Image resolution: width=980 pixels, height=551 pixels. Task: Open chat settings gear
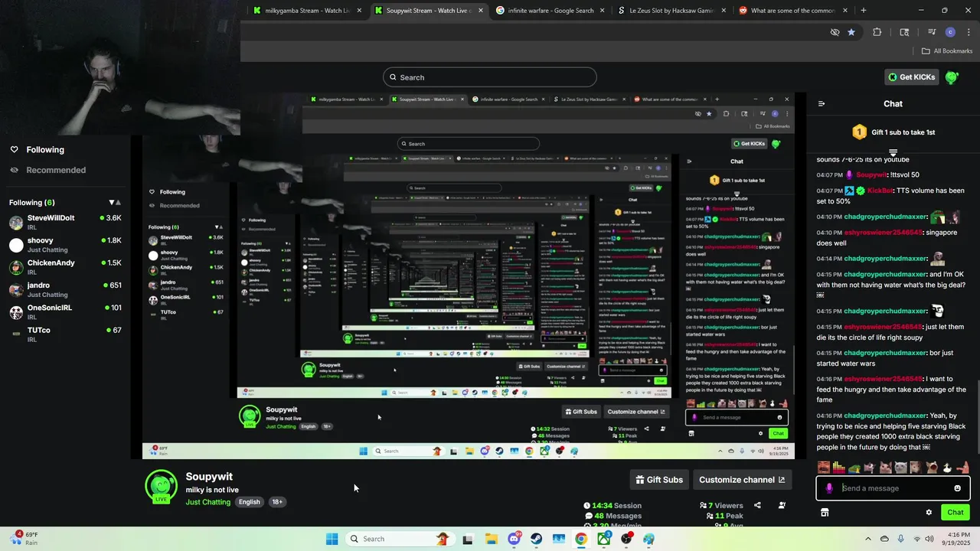coord(929,513)
